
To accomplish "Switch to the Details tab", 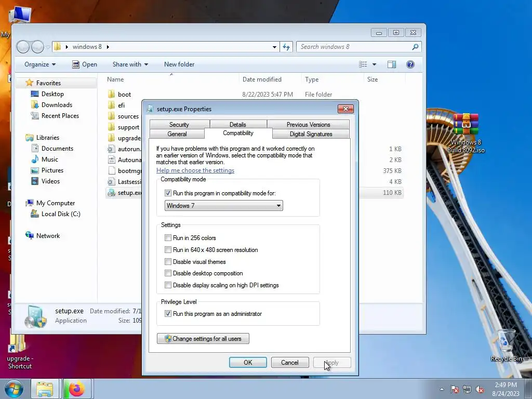I will pos(237,125).
